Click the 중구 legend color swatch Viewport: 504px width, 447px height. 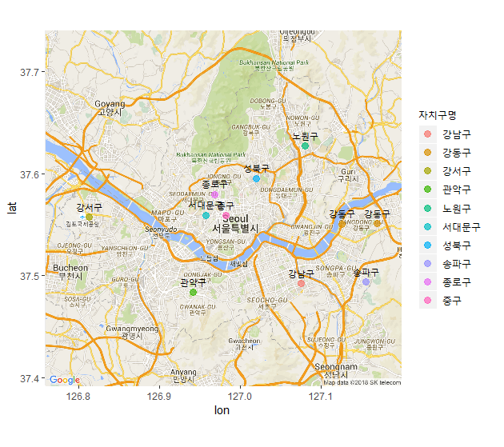pos(427,300)
